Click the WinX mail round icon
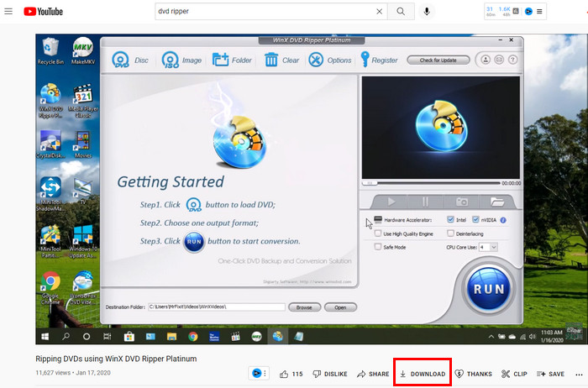Viewport: 588px width, 388px height. 499,60
